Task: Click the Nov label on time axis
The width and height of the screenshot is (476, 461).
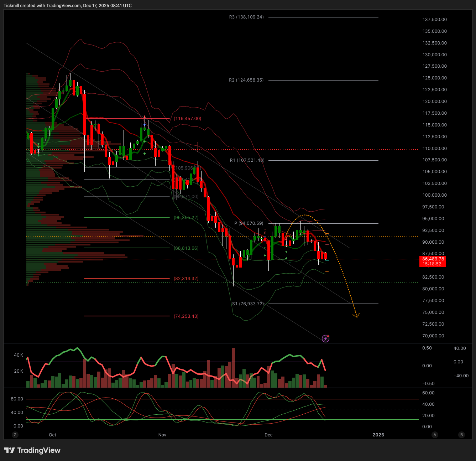Action: pyautogui.click(x=162, y=435)
